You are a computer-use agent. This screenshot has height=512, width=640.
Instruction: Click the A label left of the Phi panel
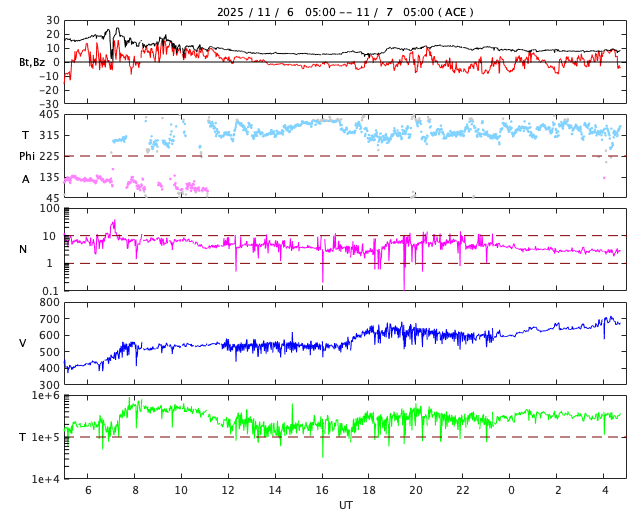[26, 179]
